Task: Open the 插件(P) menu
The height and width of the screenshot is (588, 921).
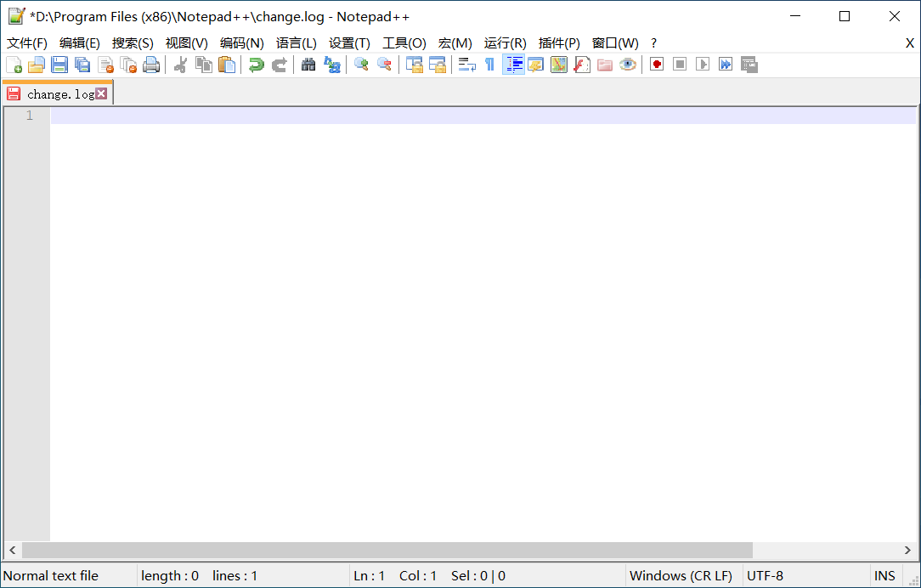Action: click(559, 42)
